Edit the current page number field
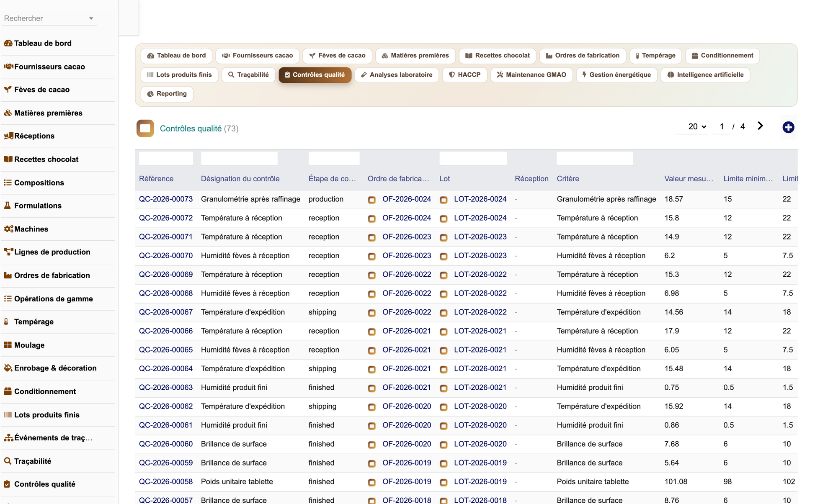The image size is (815, 504). click(722, 126)
